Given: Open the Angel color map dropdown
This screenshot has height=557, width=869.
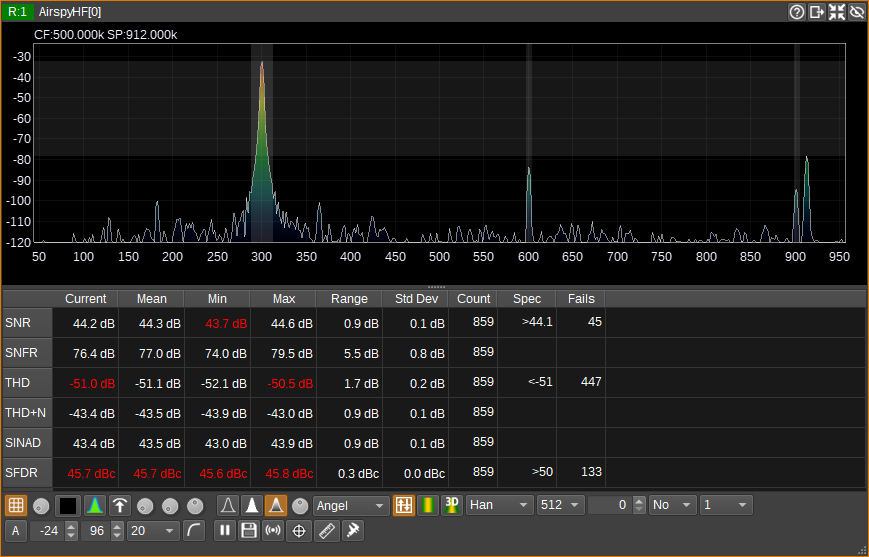Looking at the screenshot, I should (351, 506).
